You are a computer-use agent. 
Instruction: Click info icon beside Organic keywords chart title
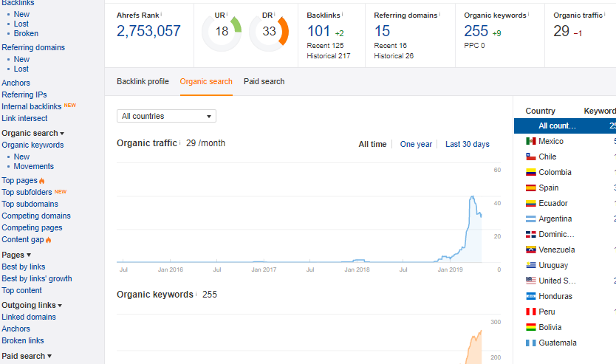pos(196,294)
